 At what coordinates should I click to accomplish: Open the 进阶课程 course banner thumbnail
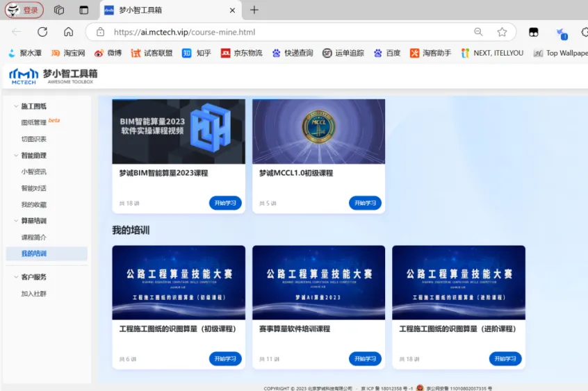coord(459,283)
